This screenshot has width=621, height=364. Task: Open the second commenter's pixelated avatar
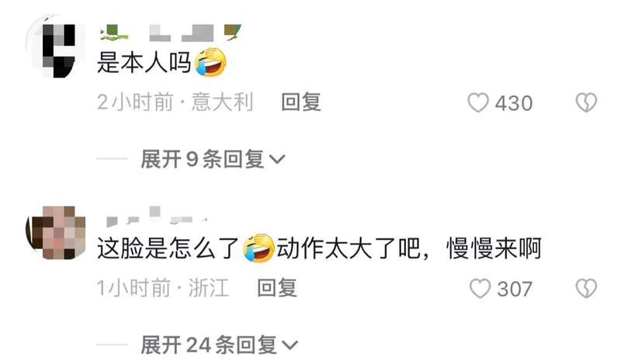tap(56, 233)
